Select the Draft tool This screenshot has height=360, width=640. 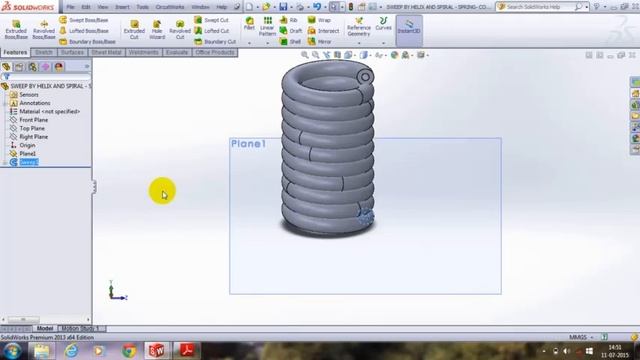point(291,31)
